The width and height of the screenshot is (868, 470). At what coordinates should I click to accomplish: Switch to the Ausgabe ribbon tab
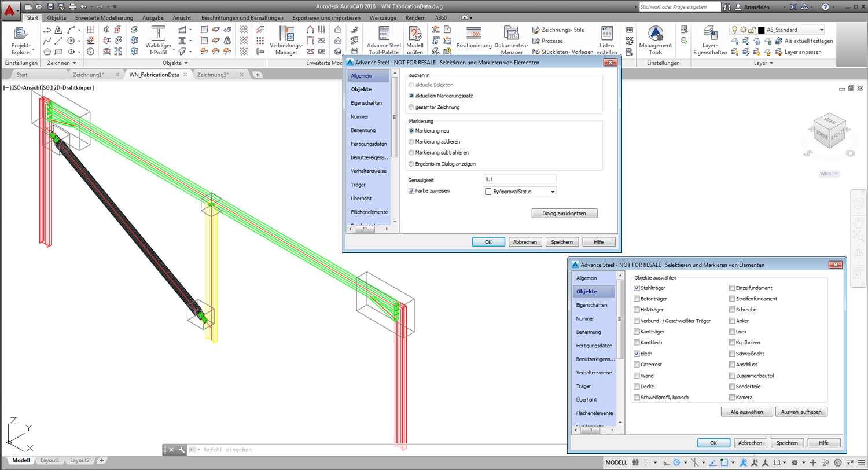click(x=153, y=18)
